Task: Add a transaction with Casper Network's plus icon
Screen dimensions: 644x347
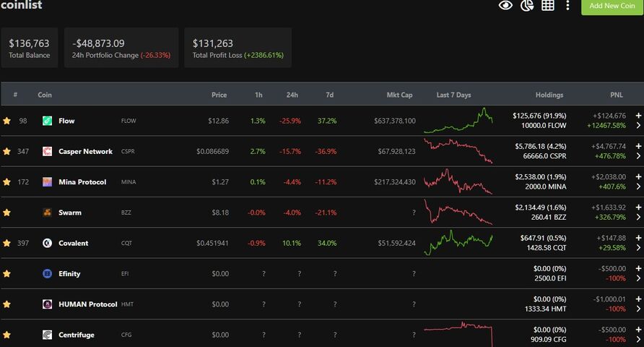Action: 638,146
